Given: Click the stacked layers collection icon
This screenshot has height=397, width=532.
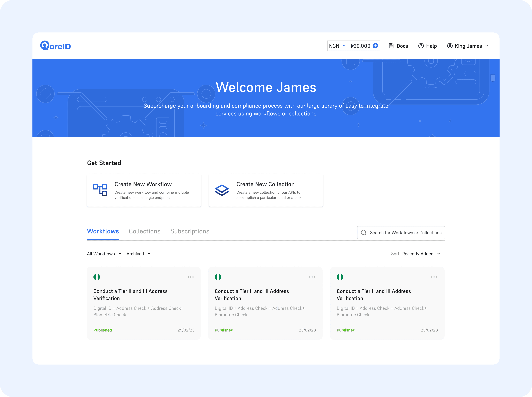Looking at the screenshot, I should click(x=222, y=190).
